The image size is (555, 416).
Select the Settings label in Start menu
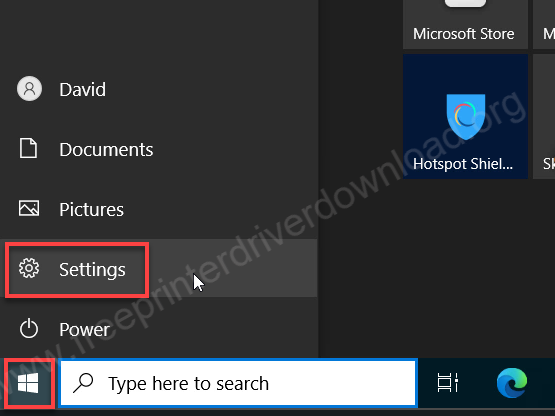92,270
